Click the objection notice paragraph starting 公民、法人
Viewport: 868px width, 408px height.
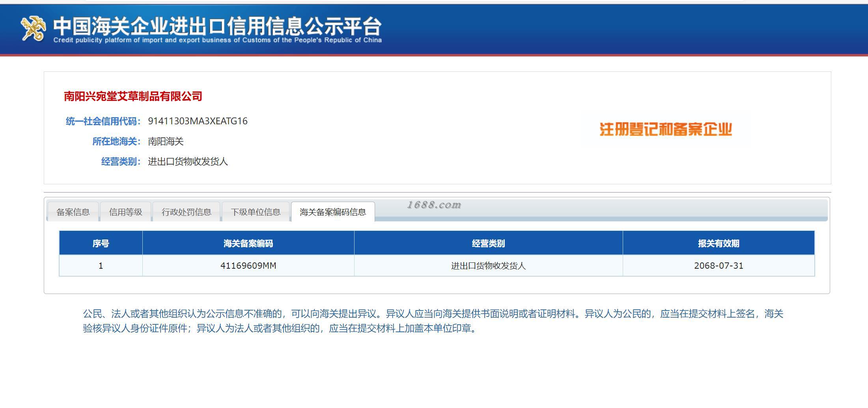[x=433, y=321]
